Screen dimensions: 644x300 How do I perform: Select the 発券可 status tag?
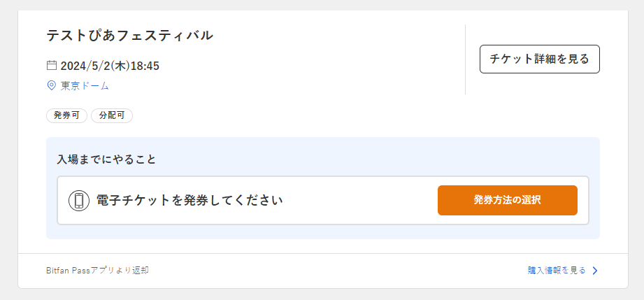(x=66, y=115)
